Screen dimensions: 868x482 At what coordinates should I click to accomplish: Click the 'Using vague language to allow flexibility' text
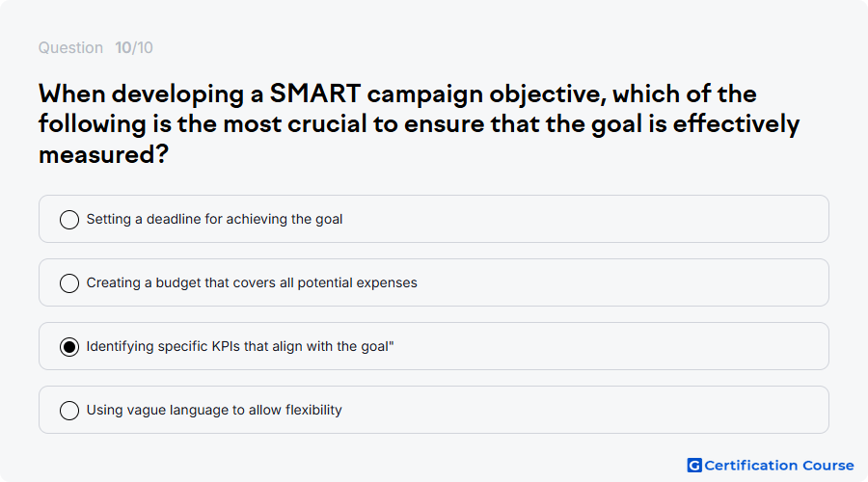pos(214,410)
